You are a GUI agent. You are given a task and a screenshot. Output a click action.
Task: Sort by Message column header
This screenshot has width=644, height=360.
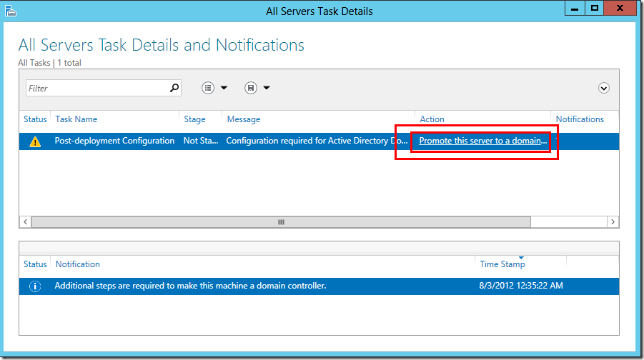click(244, 119)
